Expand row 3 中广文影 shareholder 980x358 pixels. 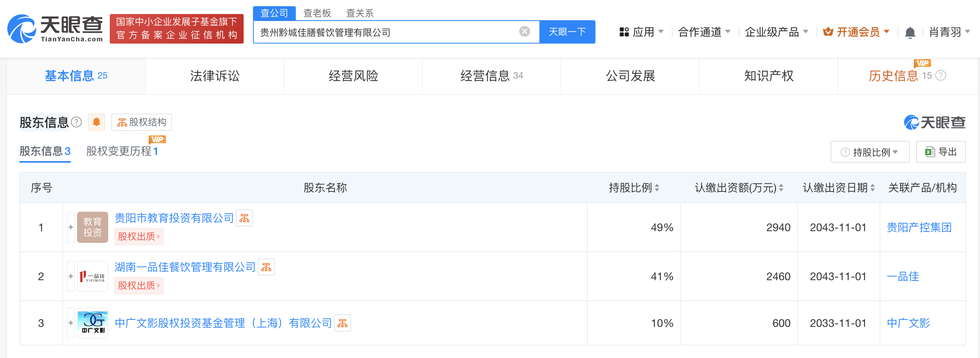pyautogui.click(x=71, y=323)
